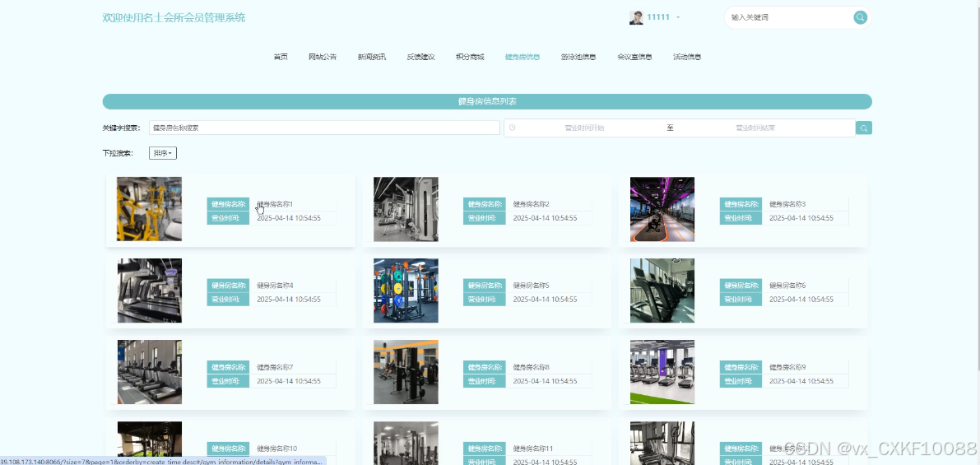Viewport: 980px width, 465px height.
Task: Click text 健身房名称8
Action: (x=532, y=367)
